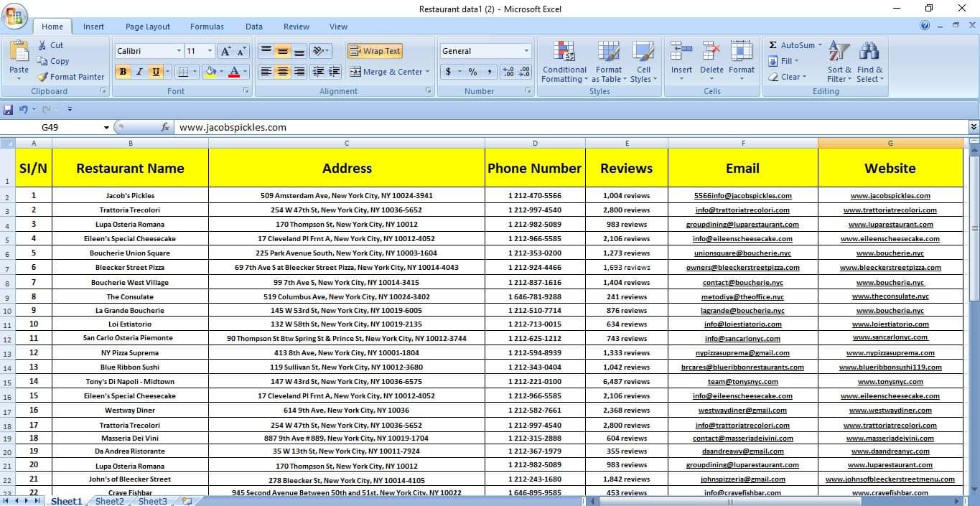980x506 pixels.
Task: Expand the Merge & Center dropdown arrow
Action: [427, 72]
